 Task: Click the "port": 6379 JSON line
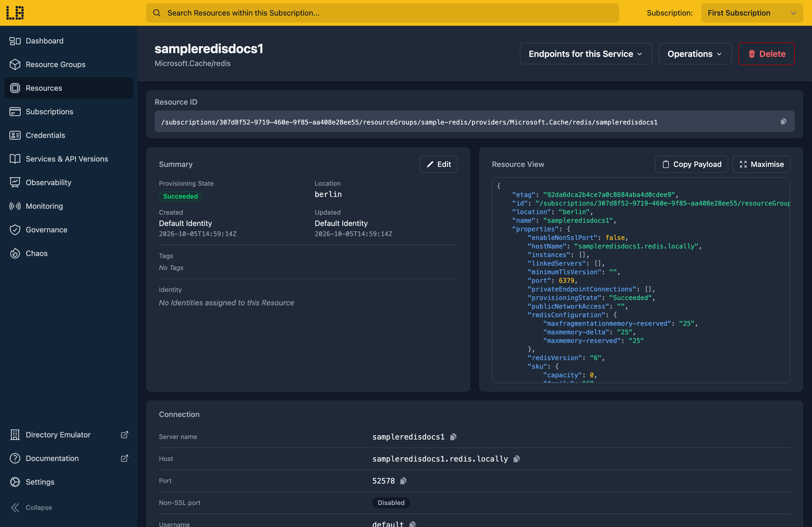pyautogui.click(x=552, y=281)
